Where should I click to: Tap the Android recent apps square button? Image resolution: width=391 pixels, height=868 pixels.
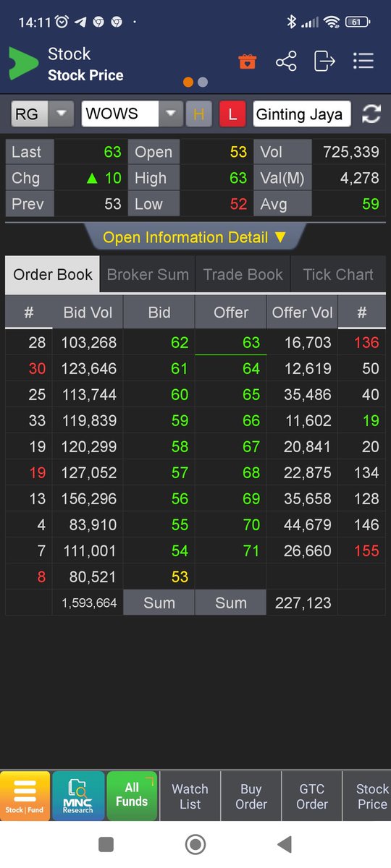(x=106, y=844)
